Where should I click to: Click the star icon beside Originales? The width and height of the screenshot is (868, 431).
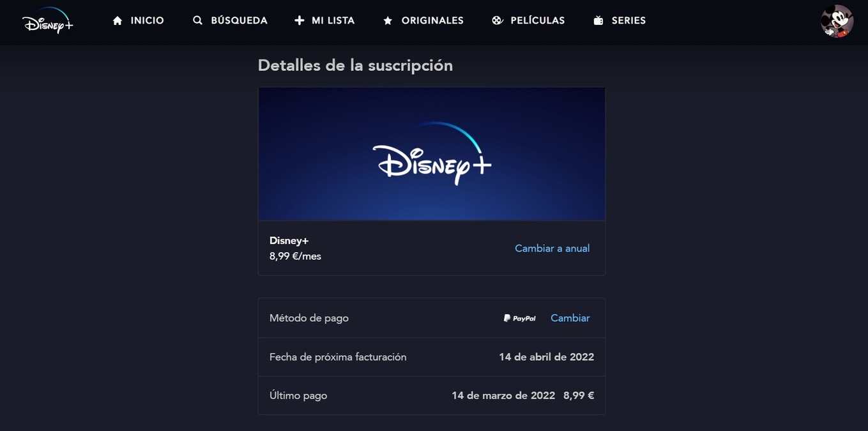point(388,21)
